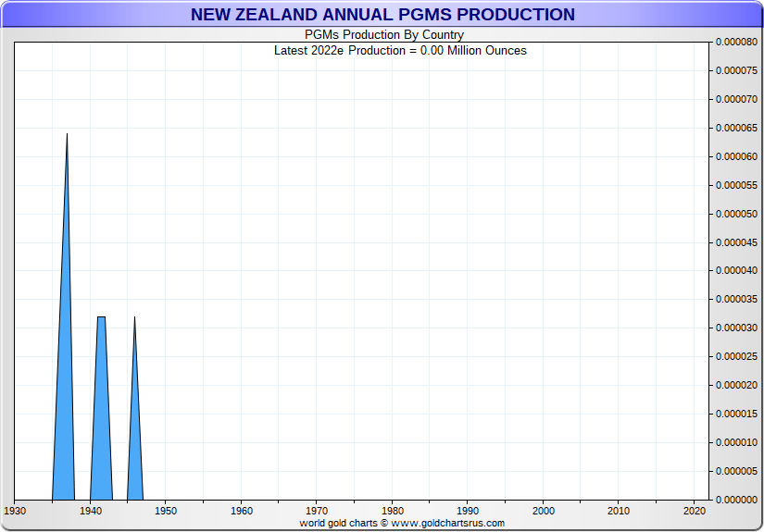Click the 0.000000 y-axis baseline value
Viewport: 764px width, 532px height.
click(736, 500)
